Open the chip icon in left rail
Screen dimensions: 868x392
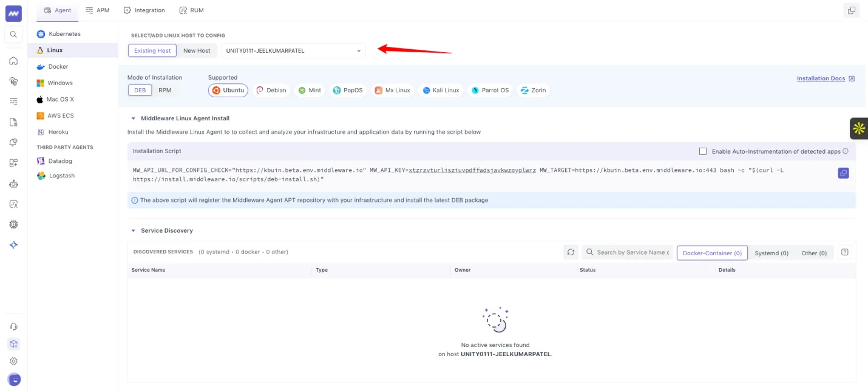(13, 224)
